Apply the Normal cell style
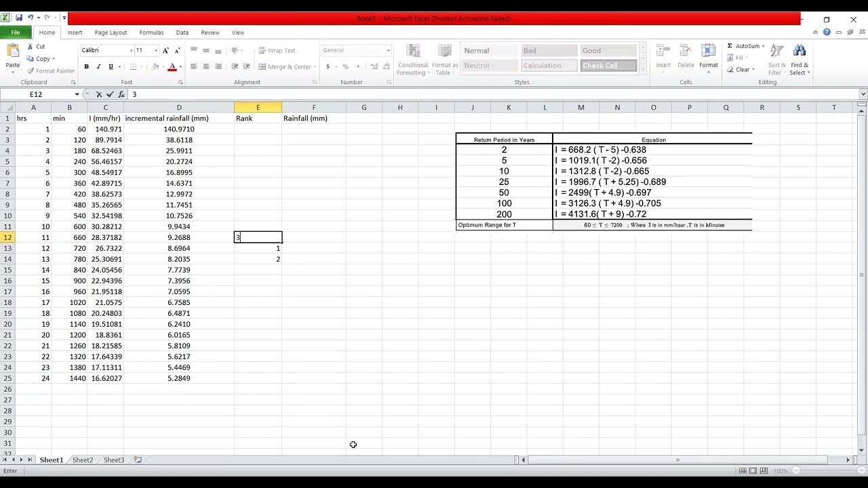The width and height of the screenshot is (868, 488). pyautogui.click(x=490, y=51)
